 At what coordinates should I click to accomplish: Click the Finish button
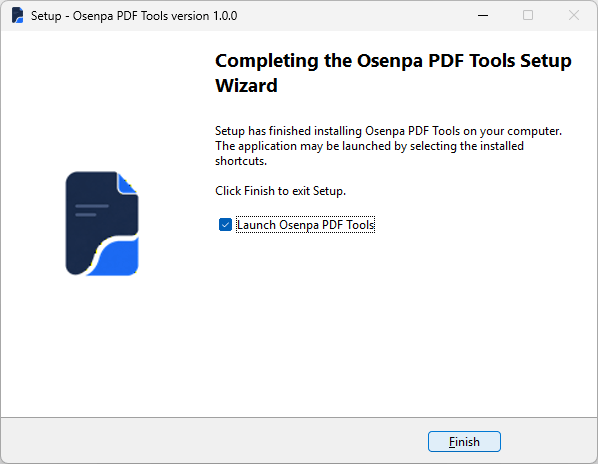464,442
